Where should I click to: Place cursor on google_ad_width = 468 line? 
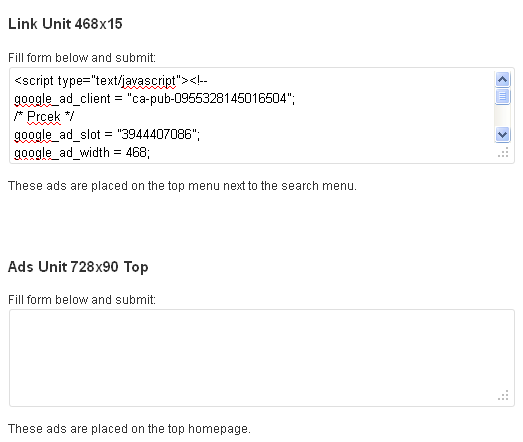click(82, 153)
